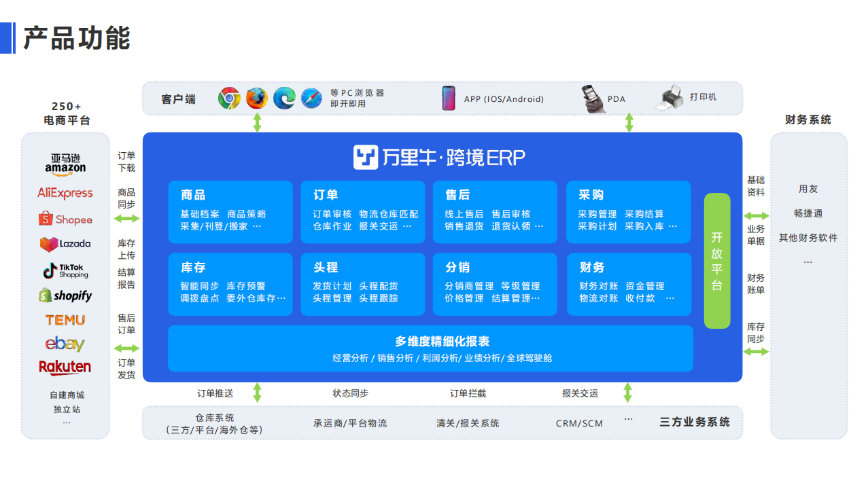Click the 售后订单 label

126,324
